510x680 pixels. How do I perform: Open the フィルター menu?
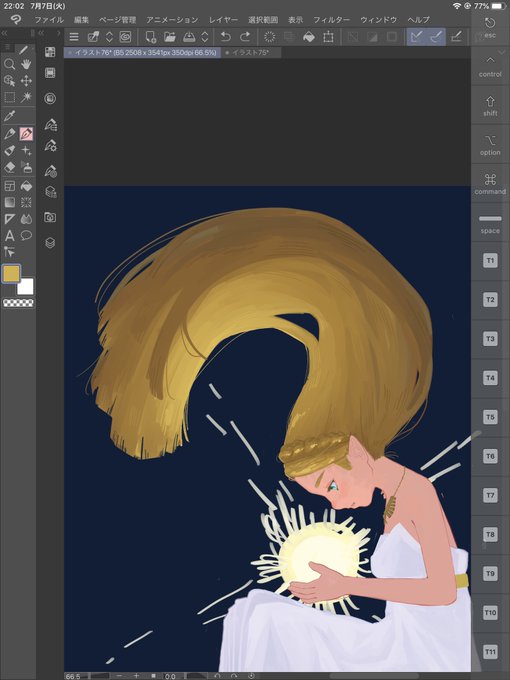point(331,20)
